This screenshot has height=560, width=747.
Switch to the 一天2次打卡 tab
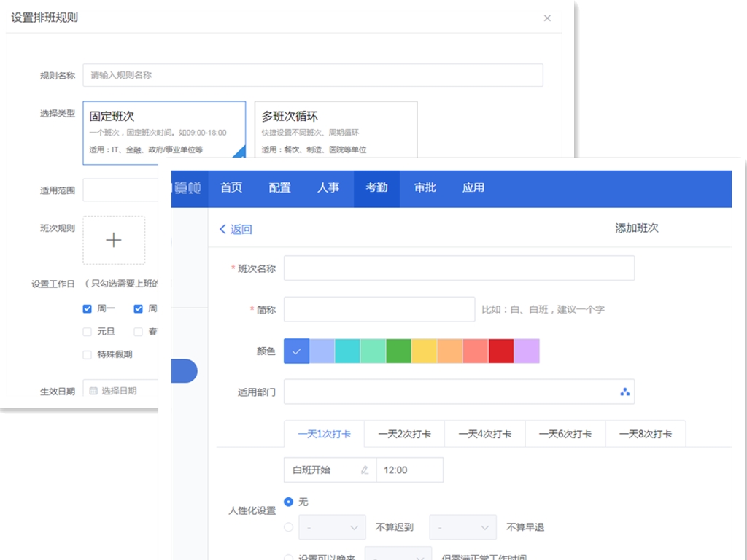pyautogui.click(x=404, y=433)
